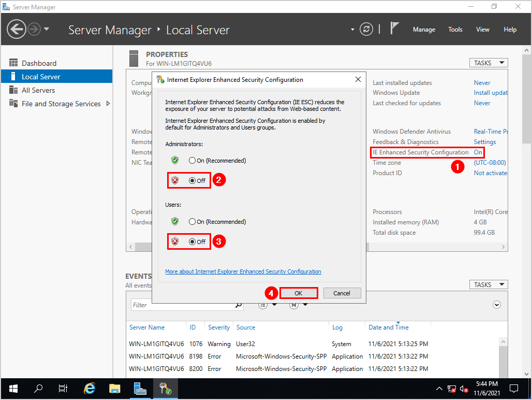Image resolution: width=532 pixels, height=400 pixels.
Task: Select Administrators Off radio button
Action: click(x=192, y=181)
